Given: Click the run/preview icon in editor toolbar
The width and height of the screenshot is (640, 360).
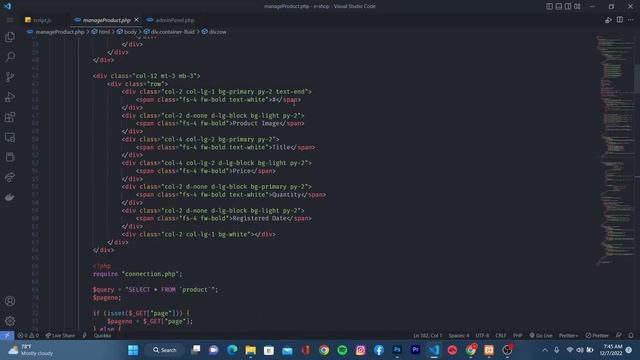Looking at the screenshot, I should [608, 20].
